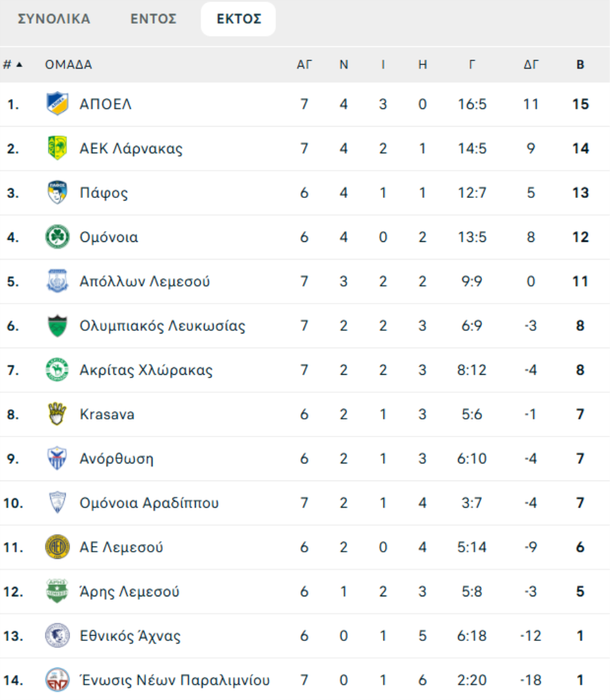610x700 pixels.
Task: Click the ΑΕΚ Λάρνακας team logo
Action: tap(57, 148)
